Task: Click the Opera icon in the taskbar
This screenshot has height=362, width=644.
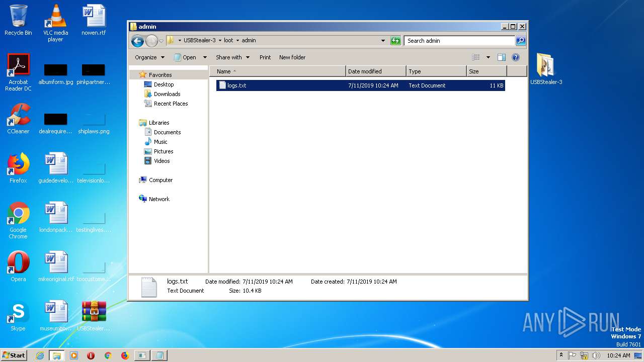Action: (91, 355)
